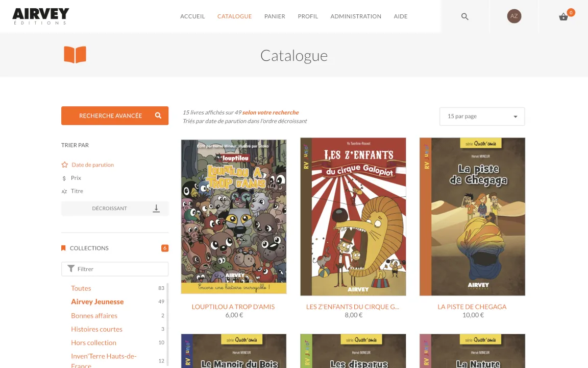The image size is (588, 368).
Task: Select the Catalogue menu item
Action: pos(234,16)
